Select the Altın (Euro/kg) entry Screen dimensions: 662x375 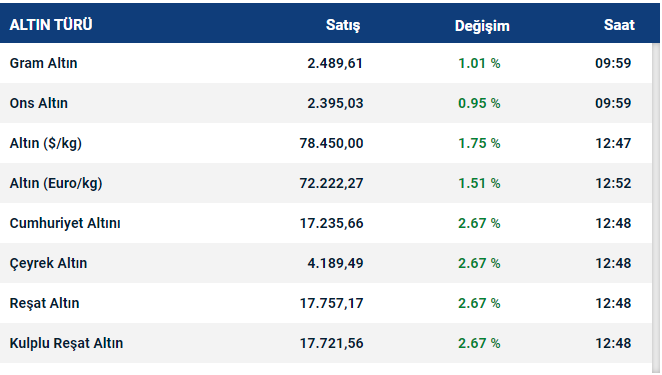[x=56, y=183]
